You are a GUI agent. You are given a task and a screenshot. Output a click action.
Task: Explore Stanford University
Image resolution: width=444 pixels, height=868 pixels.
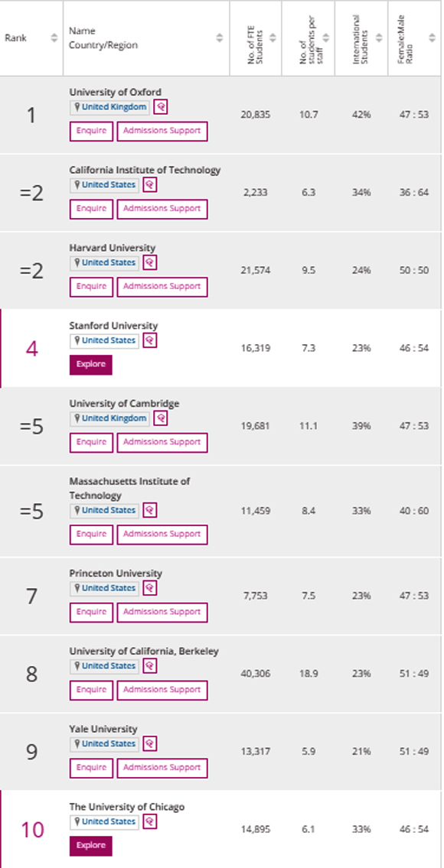tap(91, 365)
